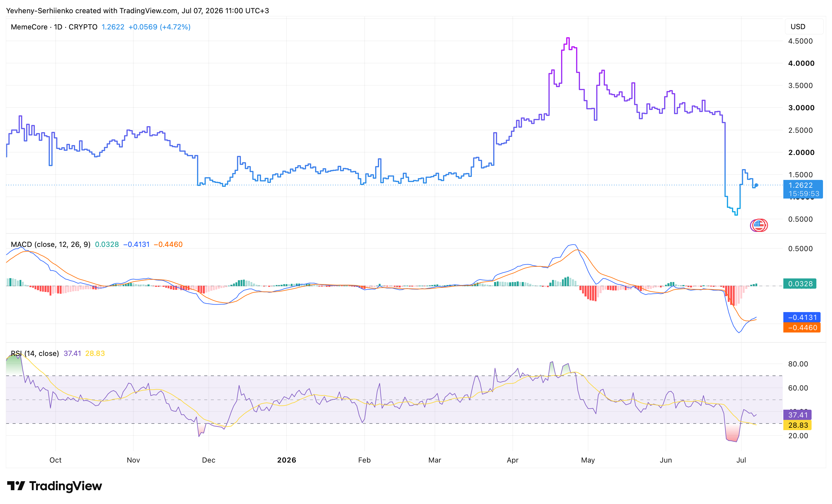Click the blue −0.4131 axis label
Image resolution: width=832 pixels, height=504 pixels.
point(802,317)
